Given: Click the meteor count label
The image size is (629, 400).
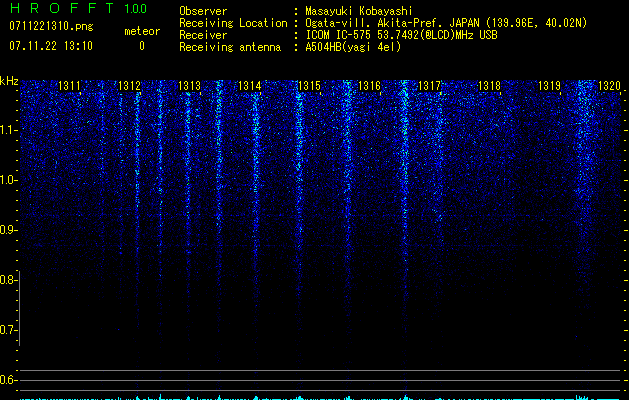Looking at the screenshot, I should click(142, 31).
